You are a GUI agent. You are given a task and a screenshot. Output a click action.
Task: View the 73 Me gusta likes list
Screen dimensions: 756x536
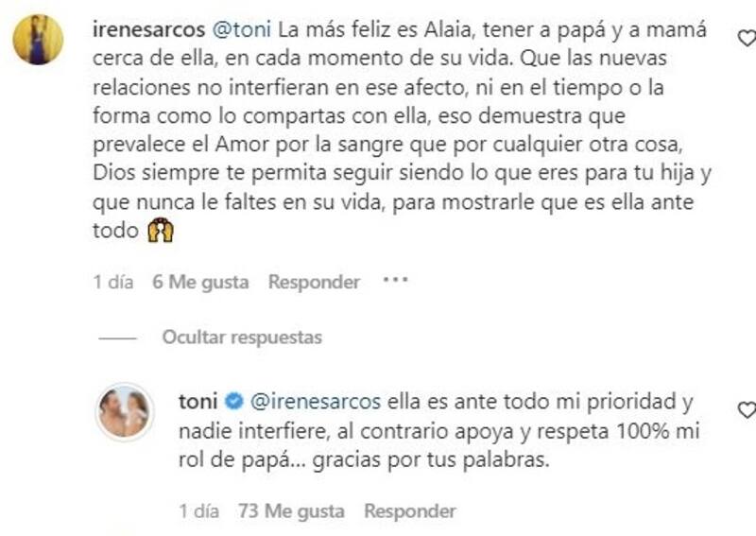[290, 511]
